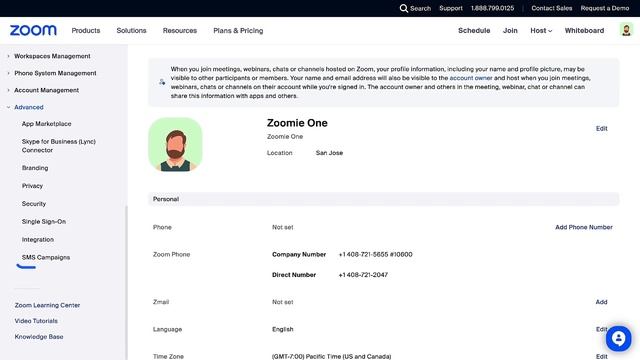Click the direct number +1 408-721-2047
Viewport: 640px width, 360px height.
point(363,275)
